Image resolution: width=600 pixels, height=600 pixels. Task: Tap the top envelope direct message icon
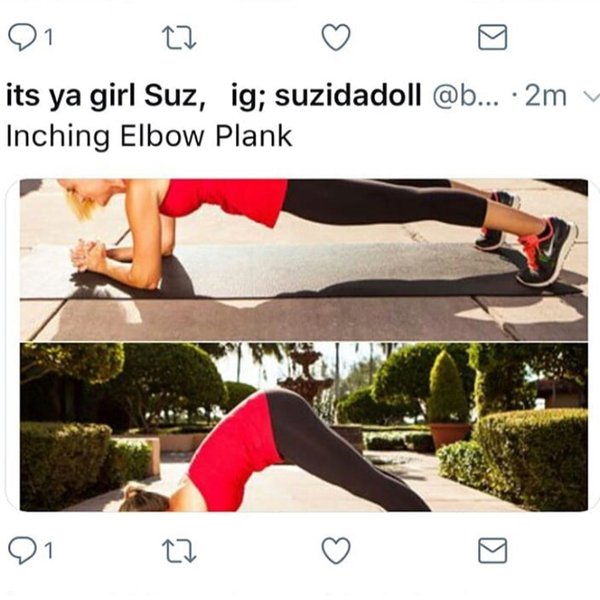pyautogui.click(x=492, y=37)
